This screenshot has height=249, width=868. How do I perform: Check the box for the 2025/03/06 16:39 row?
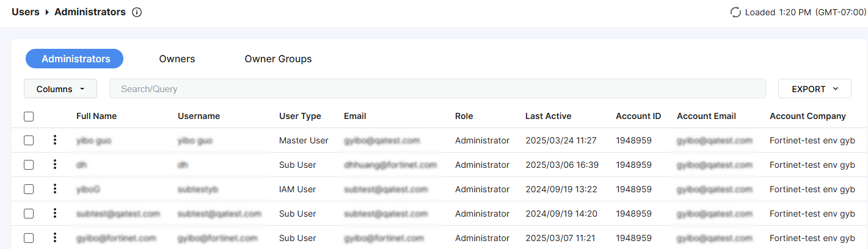29,165
